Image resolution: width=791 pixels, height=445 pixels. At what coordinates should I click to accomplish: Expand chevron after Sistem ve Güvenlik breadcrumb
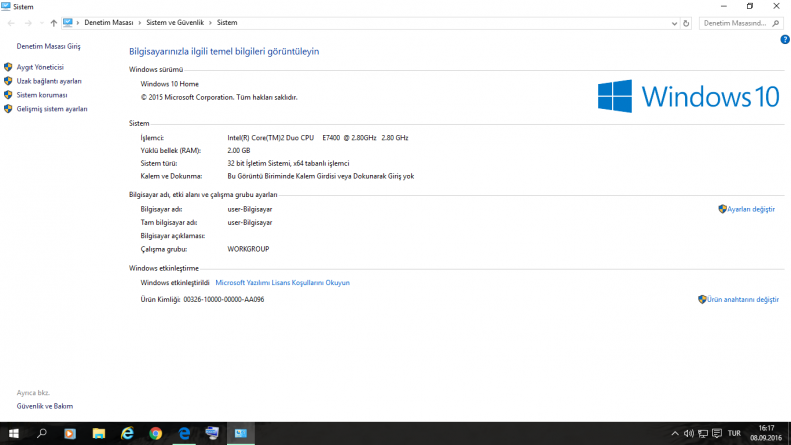point(210,23)
